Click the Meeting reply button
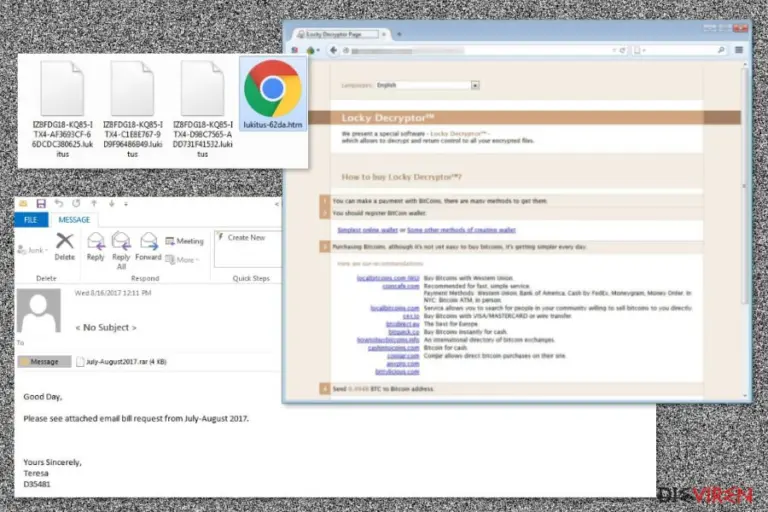The image size is (768, 512). (x=184, y=241)
